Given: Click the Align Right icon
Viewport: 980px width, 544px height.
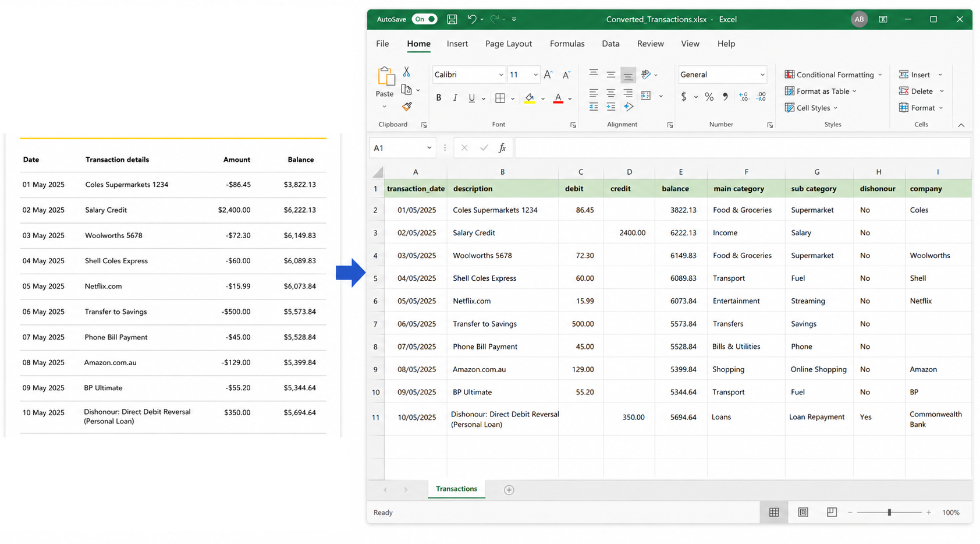Looking at the screenshot, I should click(628, 93).
